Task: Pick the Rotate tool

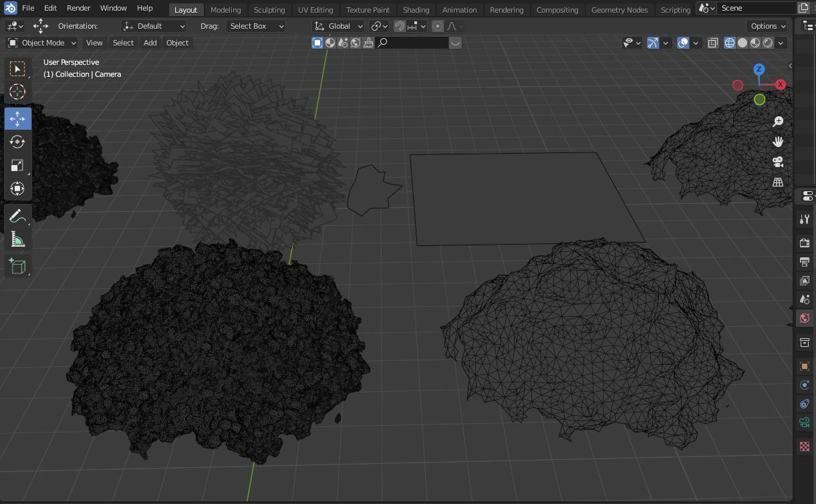Action: pyautogui.click(x=17, y=142)
